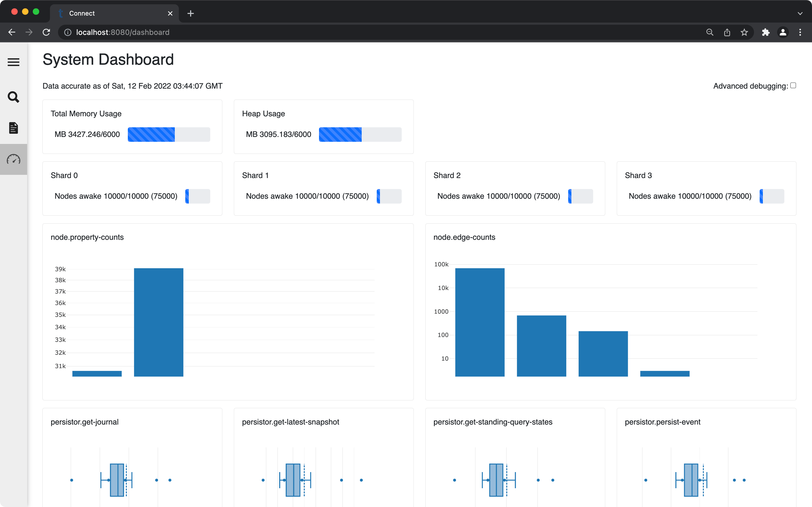The width and height of the screenshot is (812, 507).
Task: Open the search icon in sidebar
Action: tap(13, 97)
